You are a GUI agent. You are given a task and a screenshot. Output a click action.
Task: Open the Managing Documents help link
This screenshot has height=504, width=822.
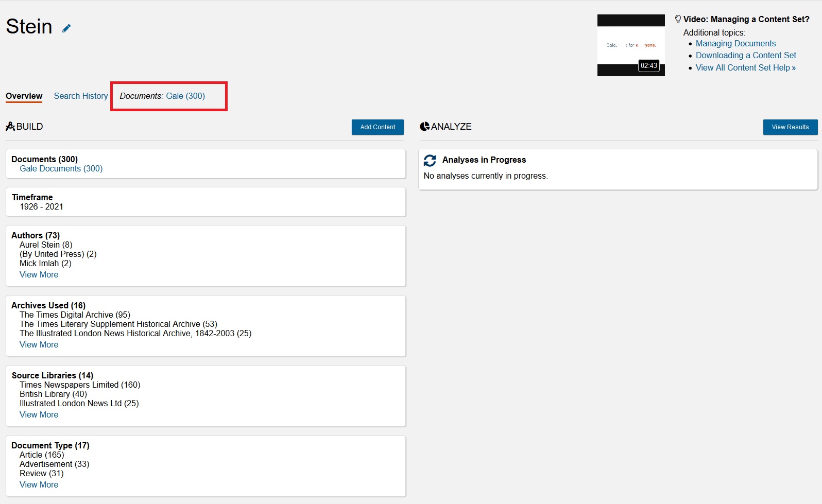click(x=735, y=43)
